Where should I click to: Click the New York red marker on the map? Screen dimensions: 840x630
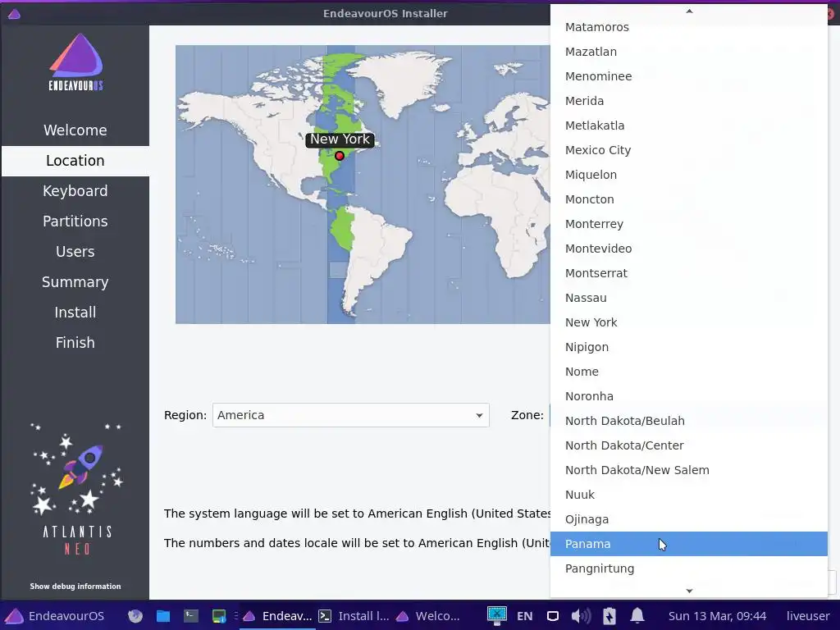[x=339, y=156]
